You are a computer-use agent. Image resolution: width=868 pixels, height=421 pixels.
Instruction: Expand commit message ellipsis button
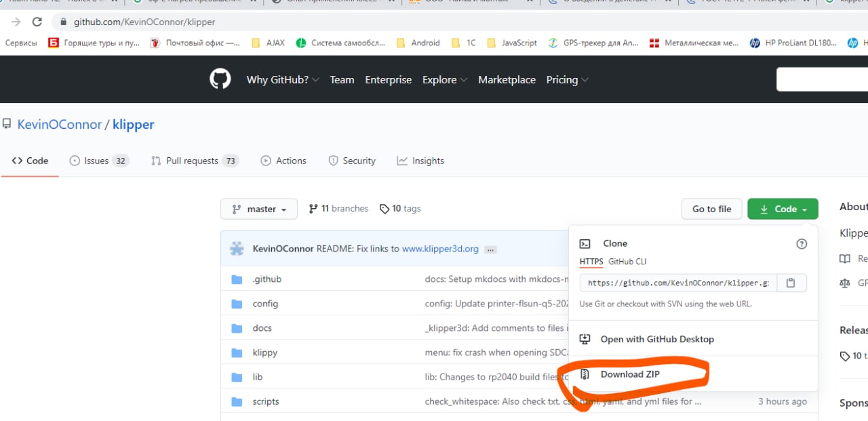pos(491,249)
